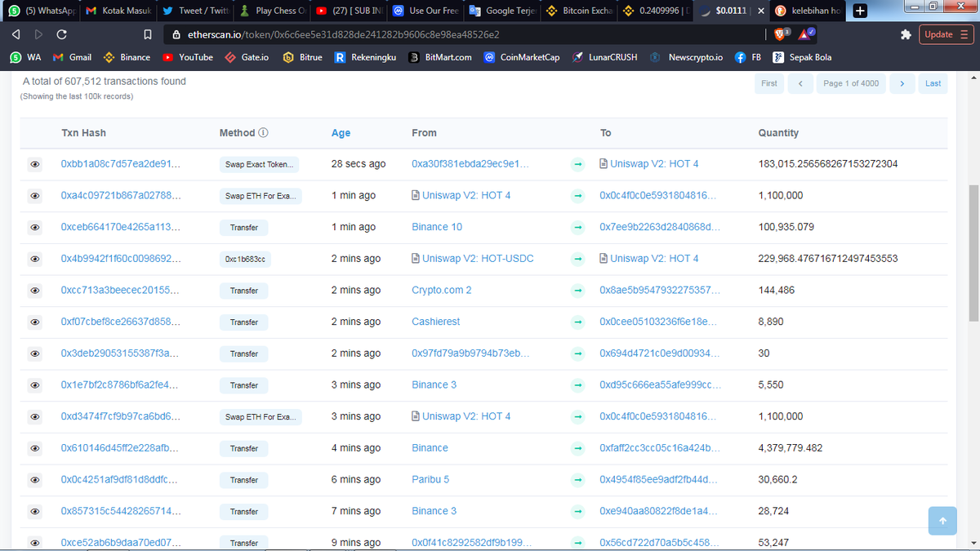Open Binance 10 sender address

pos(437,227)
